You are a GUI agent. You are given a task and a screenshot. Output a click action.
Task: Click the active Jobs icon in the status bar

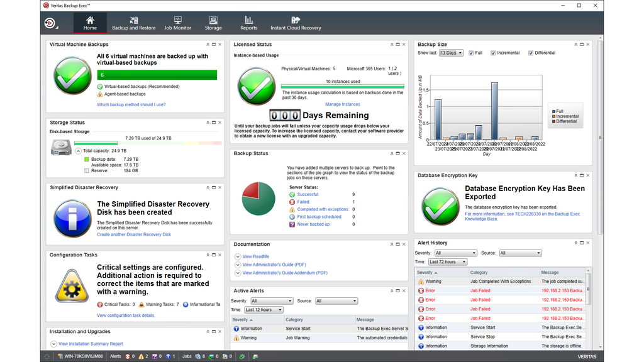pos(196,356)
